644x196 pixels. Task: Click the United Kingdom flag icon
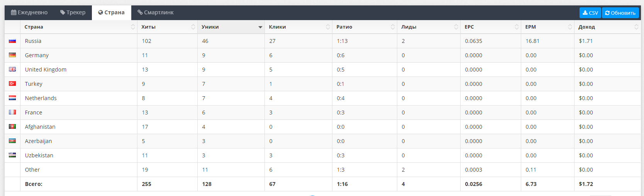click(12, 70)
